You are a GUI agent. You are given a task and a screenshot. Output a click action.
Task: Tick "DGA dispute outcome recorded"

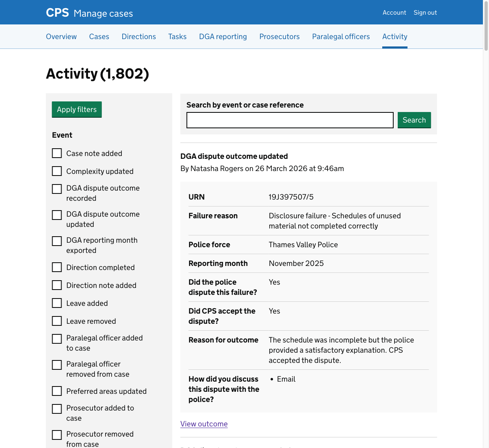point(57,189)
